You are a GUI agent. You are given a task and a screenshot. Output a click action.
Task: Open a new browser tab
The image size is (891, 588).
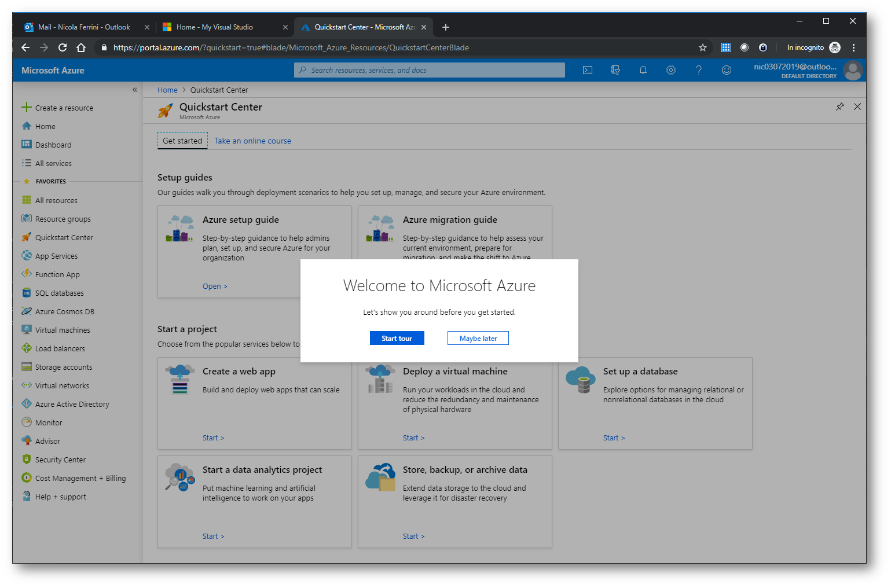[x=446, y=27]
